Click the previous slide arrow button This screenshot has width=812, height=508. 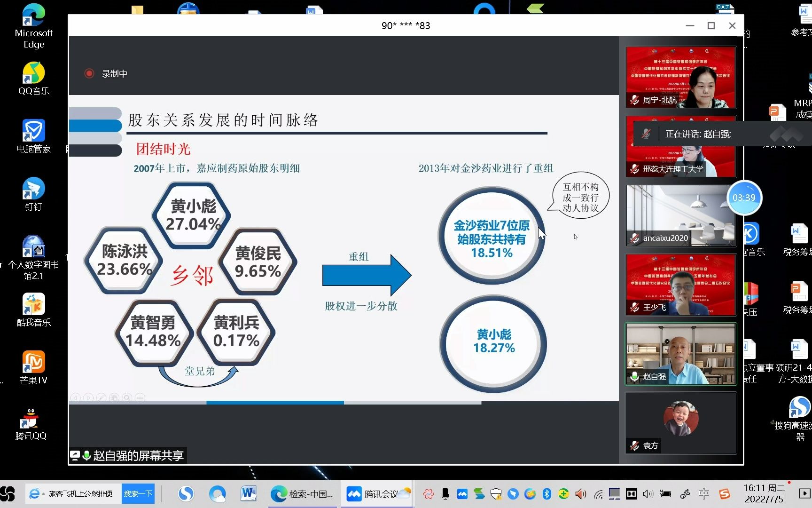coord(76,397)
